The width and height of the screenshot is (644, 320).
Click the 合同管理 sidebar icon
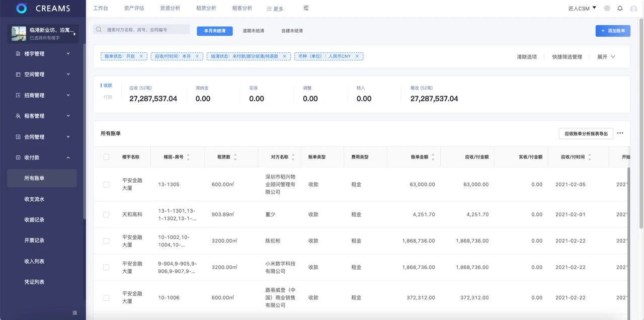pos(18,137)
